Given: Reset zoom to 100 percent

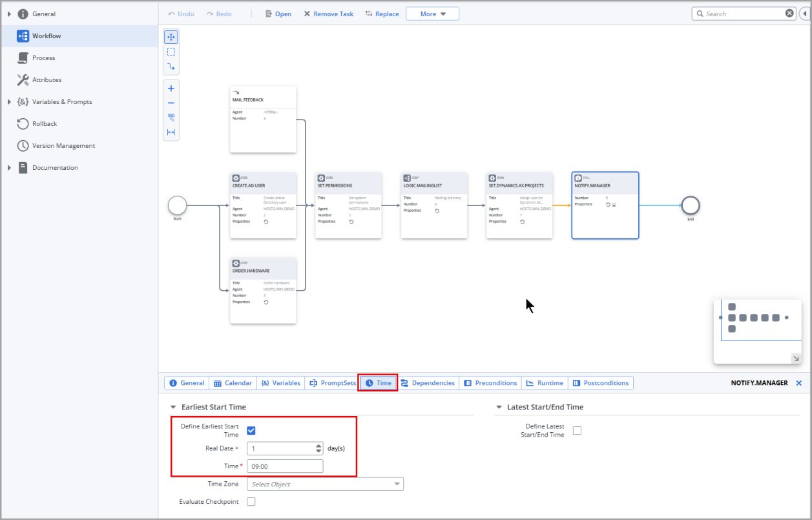Looking at the screenshot, I should 171,117.
